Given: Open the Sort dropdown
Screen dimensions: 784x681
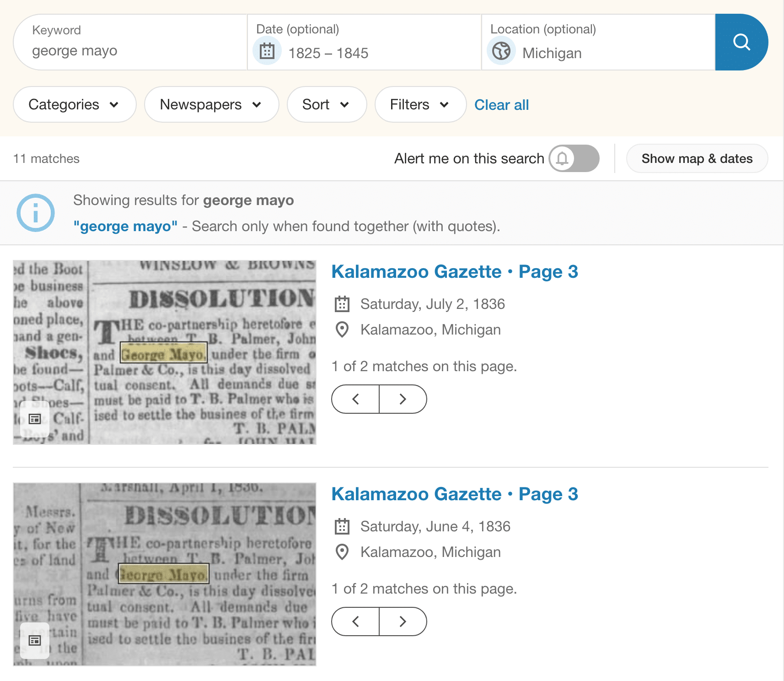Looking at the screenshot, I should 327,104.
